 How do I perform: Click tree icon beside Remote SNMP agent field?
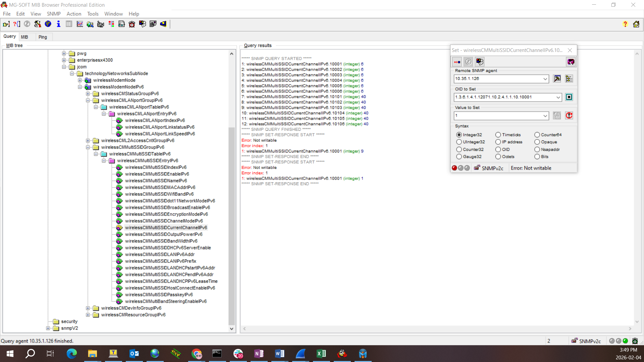point(569,78)
